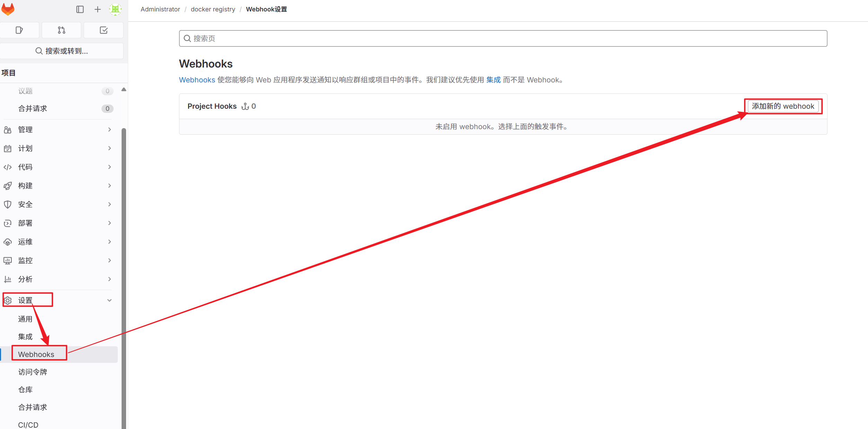This screenshot has width=868, height=429.
Task: Open the user avatar menu
Action: tap(115, 9)
